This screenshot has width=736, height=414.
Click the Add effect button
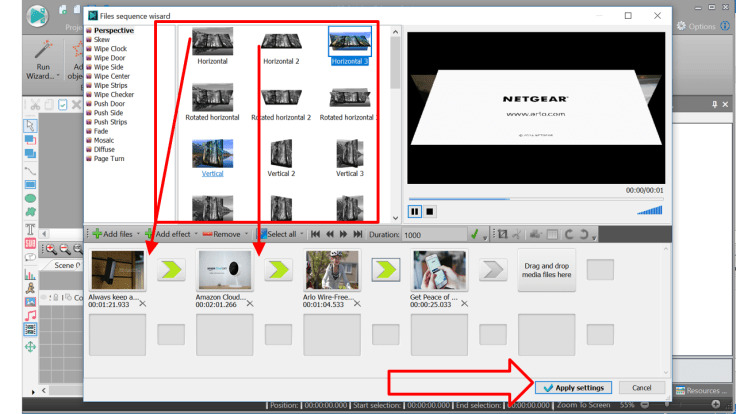click(x=168, y=234)
